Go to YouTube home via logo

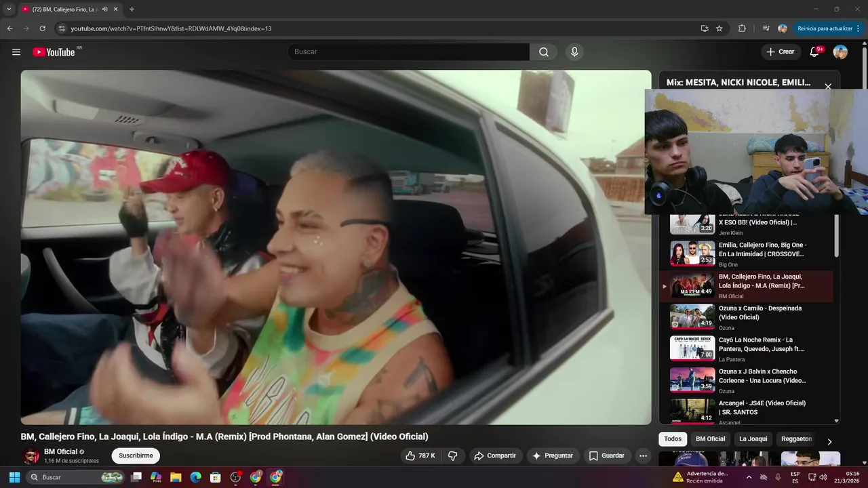[x=54, y=52]
